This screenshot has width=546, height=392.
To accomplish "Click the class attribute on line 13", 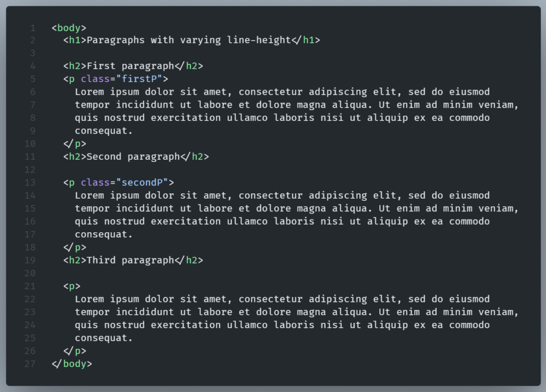I will coord(95,183).
